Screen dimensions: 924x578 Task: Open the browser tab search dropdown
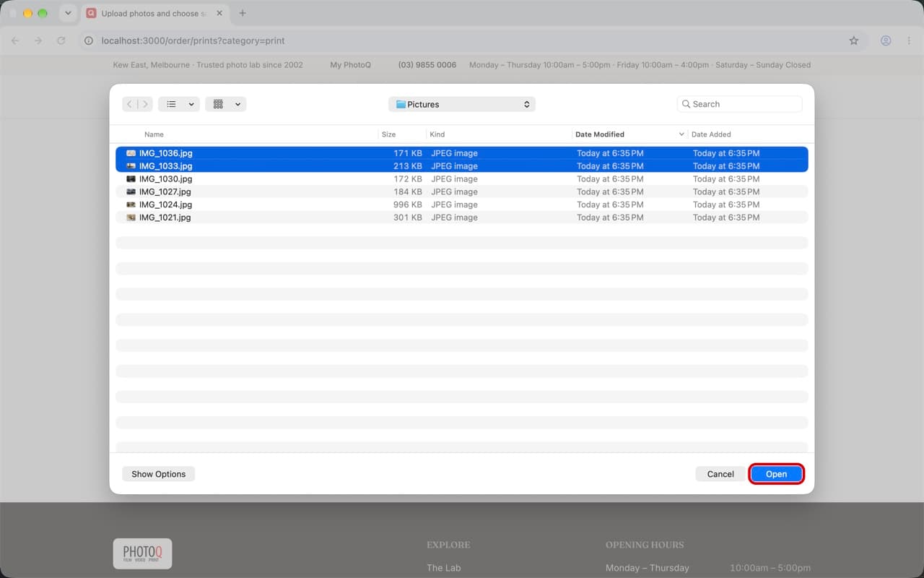(68, 13)
